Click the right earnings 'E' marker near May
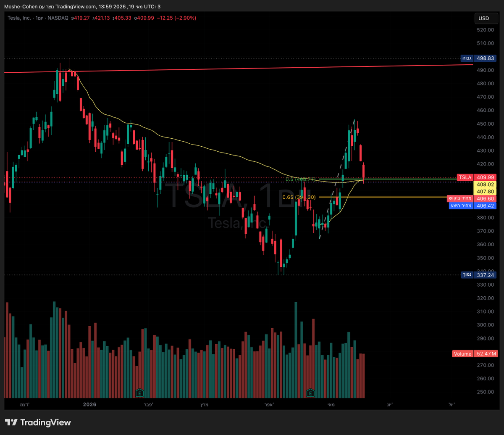The width and height of the screenshot is (504, 435). (310, 393)
